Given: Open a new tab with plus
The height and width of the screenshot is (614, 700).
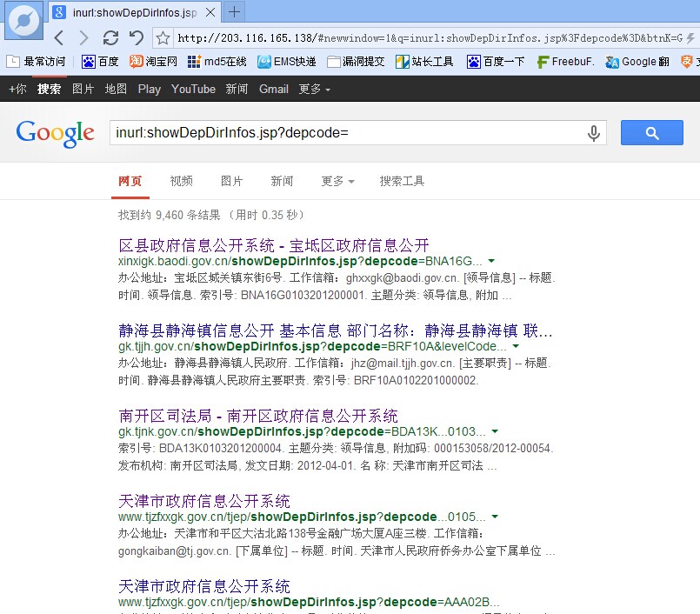Looking at the screenshot, I should [234, 12].
